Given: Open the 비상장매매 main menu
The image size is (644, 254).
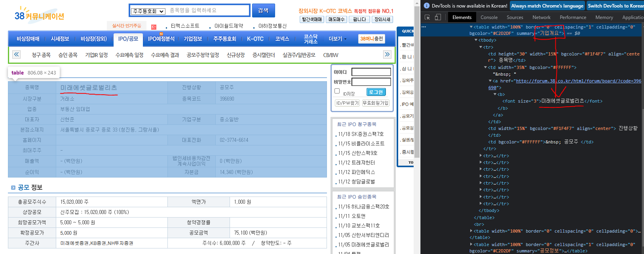Looking at the screenshot, I should click(28, 39).
